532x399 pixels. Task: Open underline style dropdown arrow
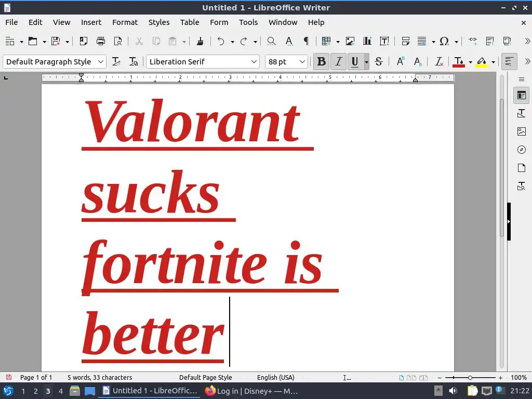click(366, 62)
